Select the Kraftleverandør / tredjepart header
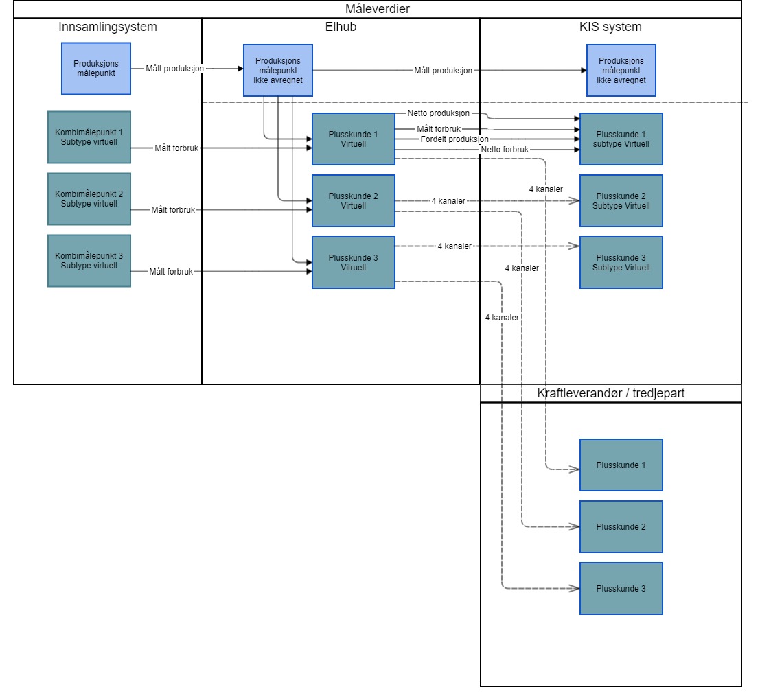This screenshot has width=771, height=700. 610,393
